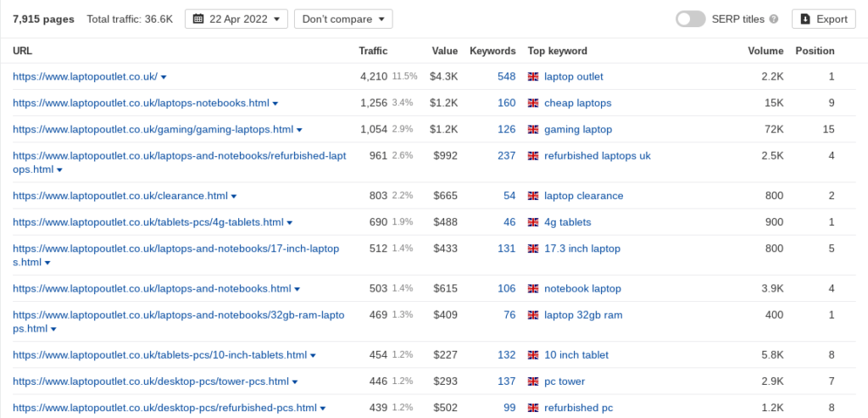Open '4g tablets' top keyword

(567, 222)
